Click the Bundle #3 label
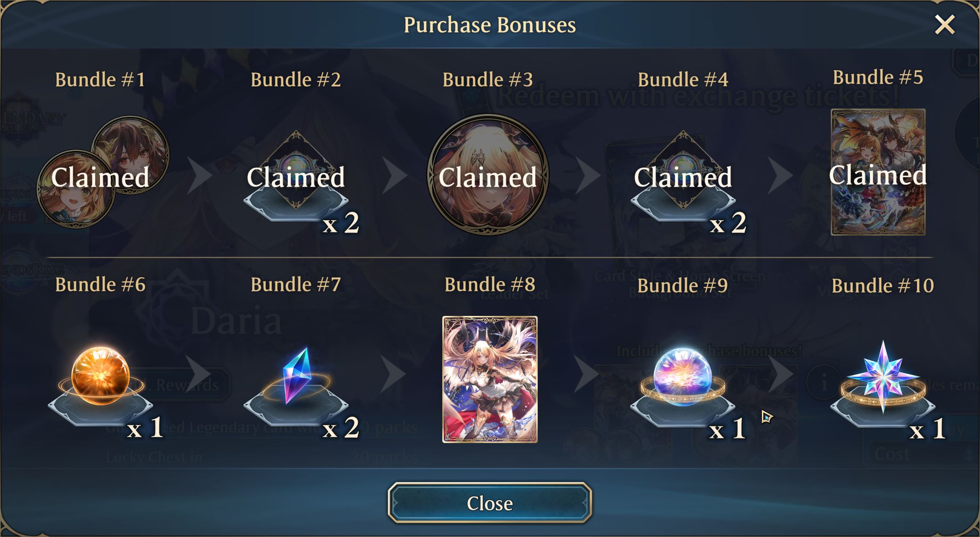This screenshot has height=537, width=980. (488, 80)
